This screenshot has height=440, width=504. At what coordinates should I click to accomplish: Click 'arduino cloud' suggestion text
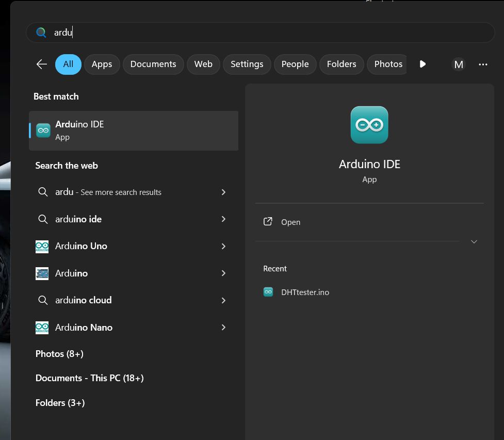(x=84, y=300)
